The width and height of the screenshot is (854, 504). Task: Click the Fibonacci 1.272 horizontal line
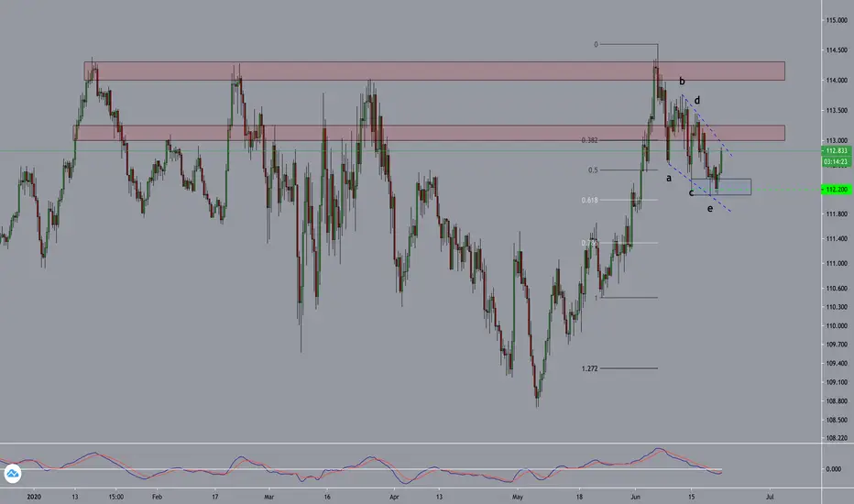click(x=630, y=368)
